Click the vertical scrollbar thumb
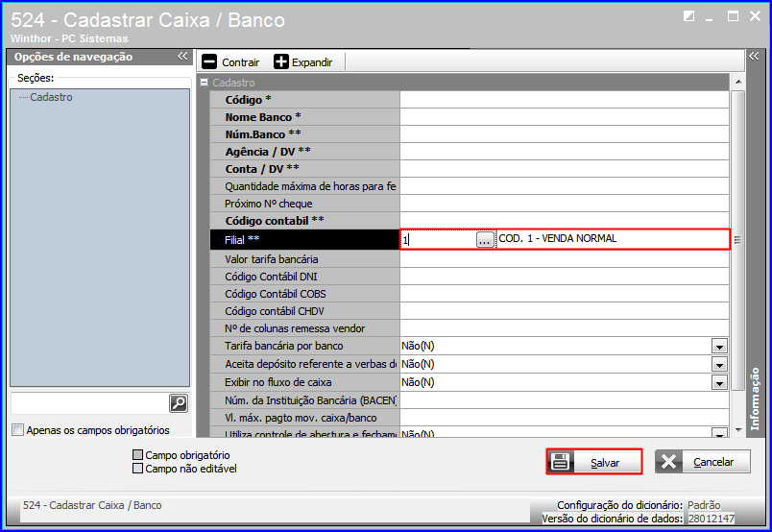 pos(738,240)
